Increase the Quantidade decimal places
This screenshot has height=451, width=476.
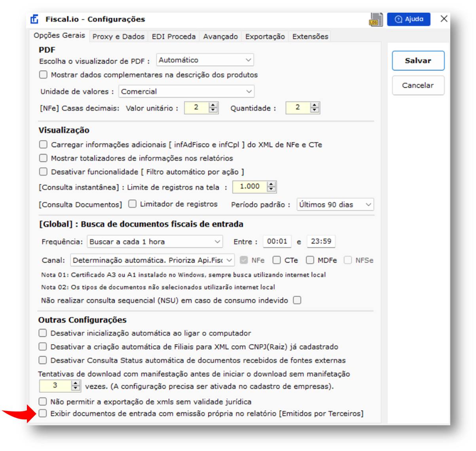(x=315, y=105)
